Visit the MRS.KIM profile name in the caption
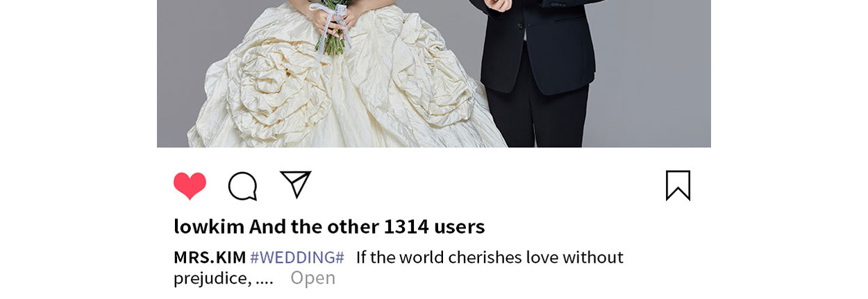The width and height of the screenshot is (868, 299). 210,257
